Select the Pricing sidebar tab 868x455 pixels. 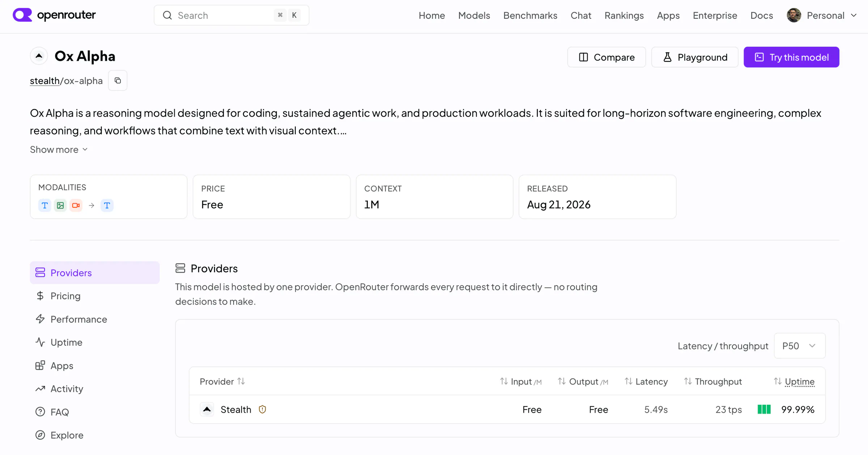pos(95,296)
